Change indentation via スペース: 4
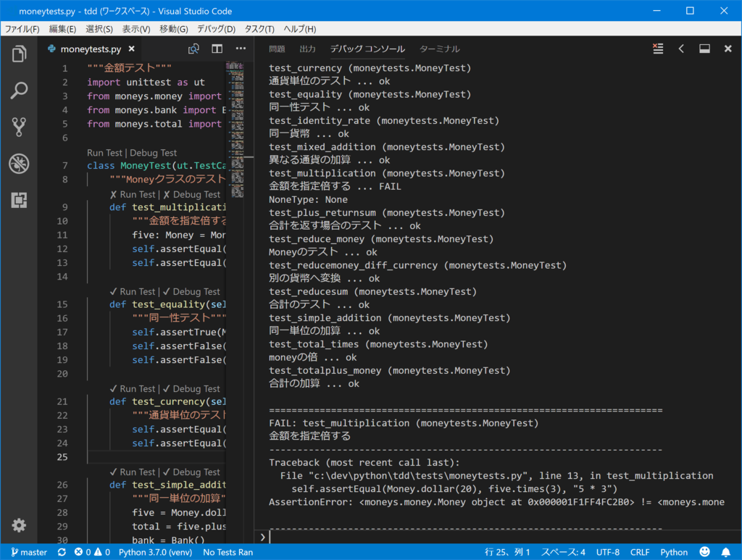 (x=563, y=552)
